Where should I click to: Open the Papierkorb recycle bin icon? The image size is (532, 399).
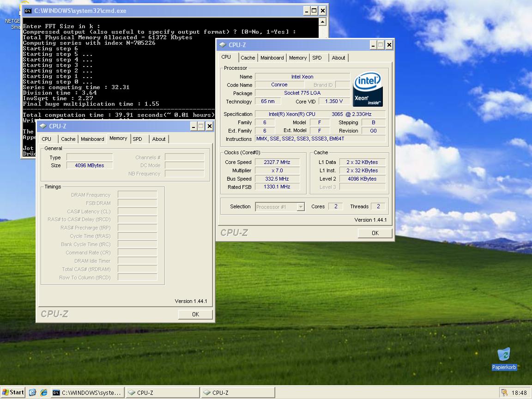504,358
